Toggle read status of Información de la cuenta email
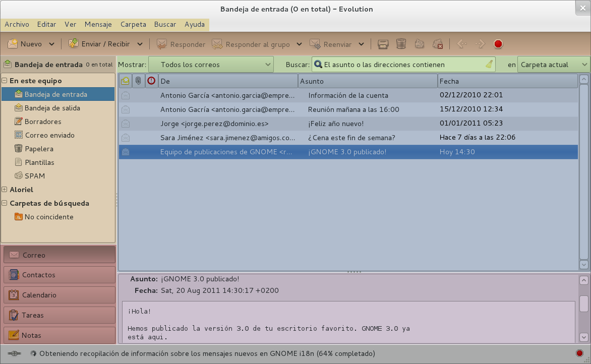This screenshot has width=591, height=364. [x=126, y=95]
